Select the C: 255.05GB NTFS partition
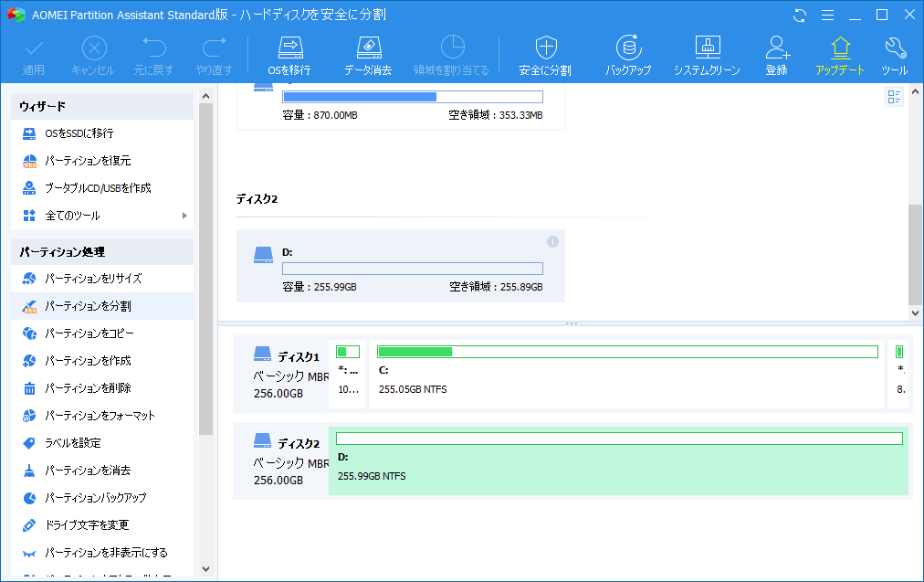Screen dimensions: 924x582 pos(626,374)
